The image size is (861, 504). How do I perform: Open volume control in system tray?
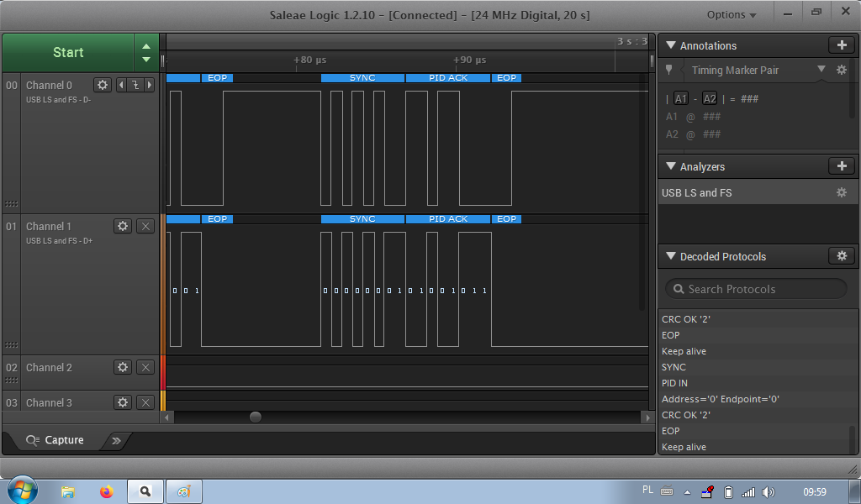[x=769, y=492]
